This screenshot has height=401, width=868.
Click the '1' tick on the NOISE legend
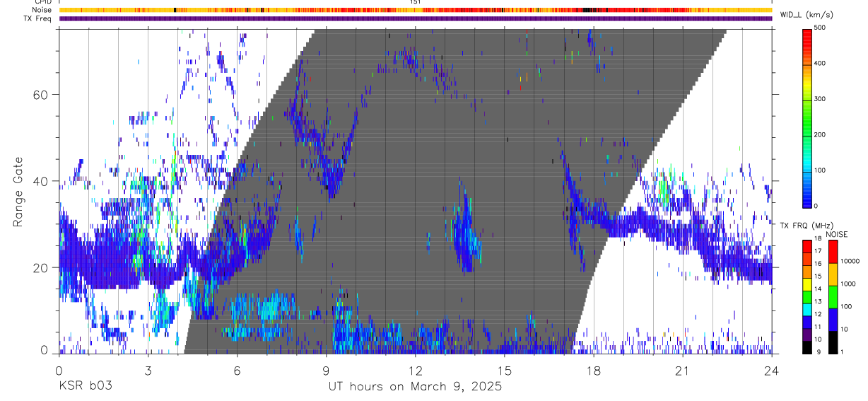click(x=842, y=351)
